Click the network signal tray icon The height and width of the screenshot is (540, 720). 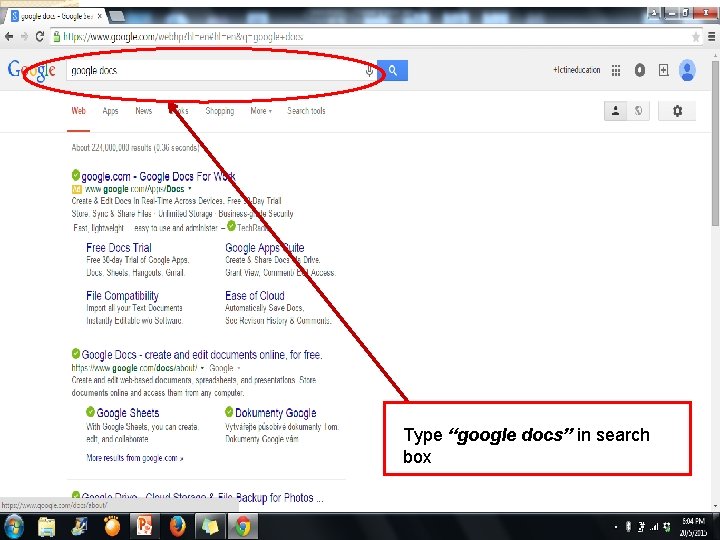click(x=653, y=527)
